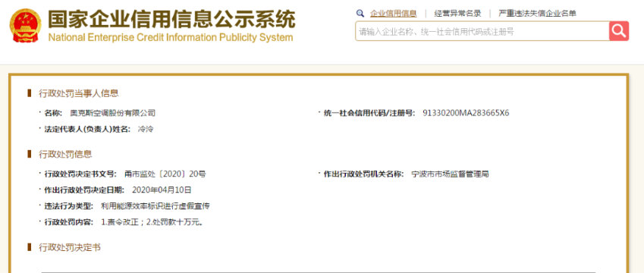Select decision date 2020年04月10日
Screen dimensions: 644x273
(x=162, y=190)
